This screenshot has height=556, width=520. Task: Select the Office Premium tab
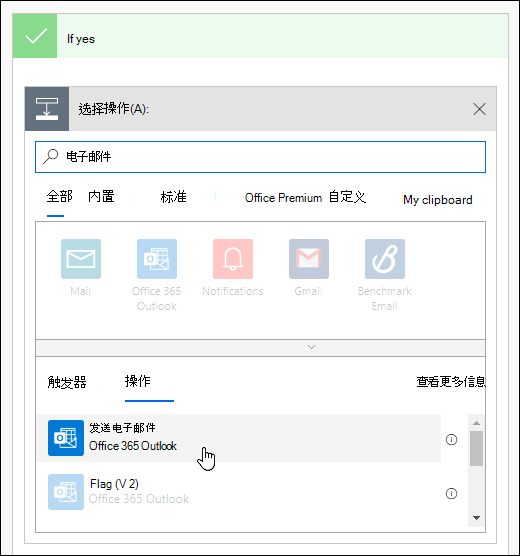(283, 198)
